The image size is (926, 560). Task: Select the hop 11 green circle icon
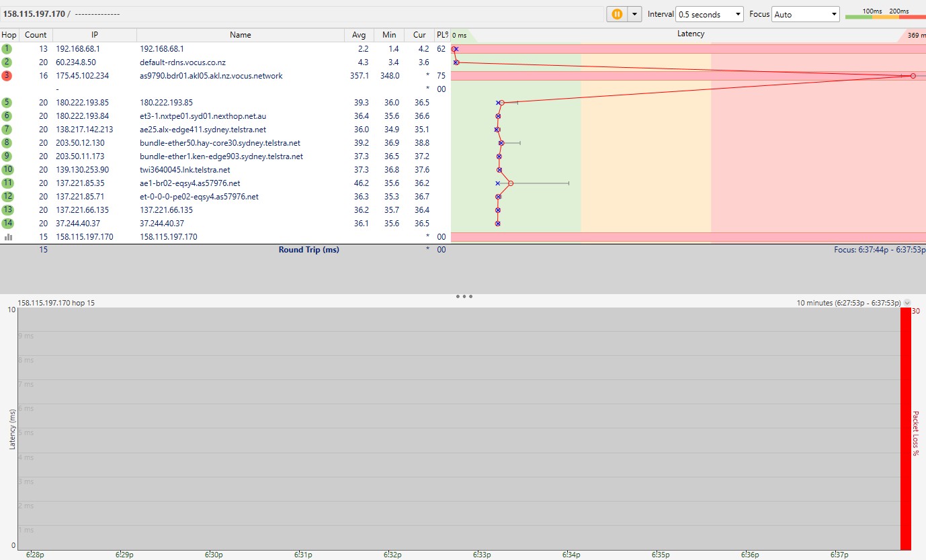coord(7,183)
